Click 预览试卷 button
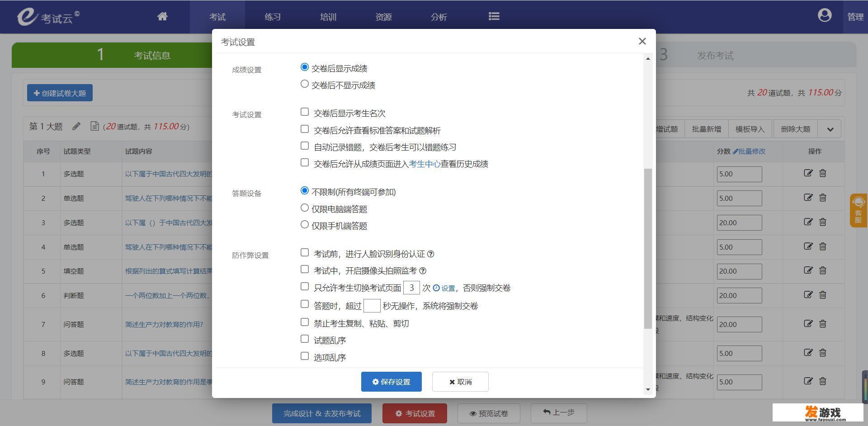868x426 pixels. (x=489, y=413)
